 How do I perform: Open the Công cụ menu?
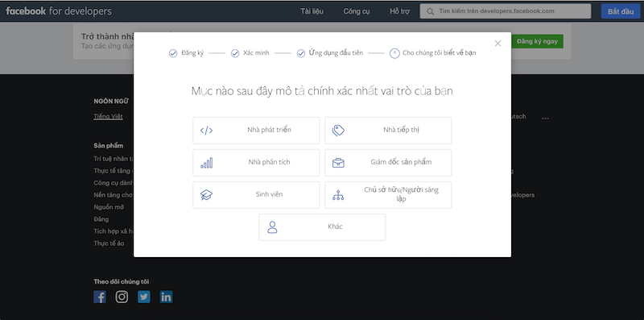[357, 11]
